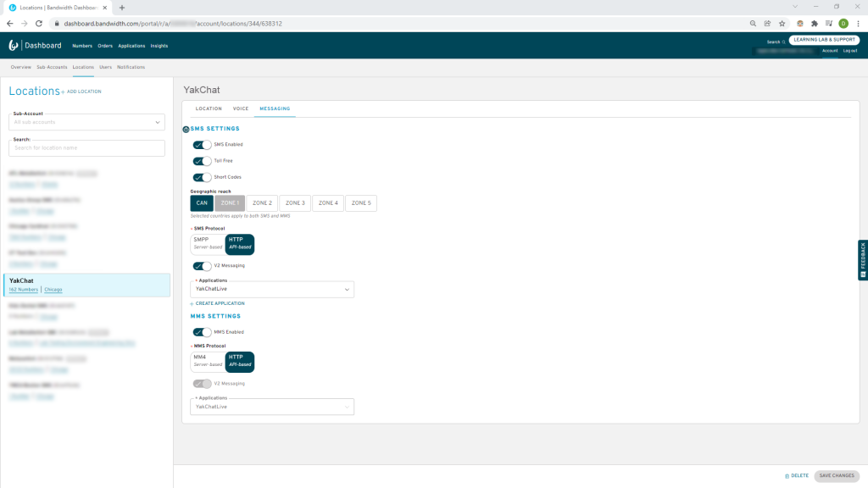Switch to the Users tab
Viewport: 868px width, 488px height.
pos(106,67)
